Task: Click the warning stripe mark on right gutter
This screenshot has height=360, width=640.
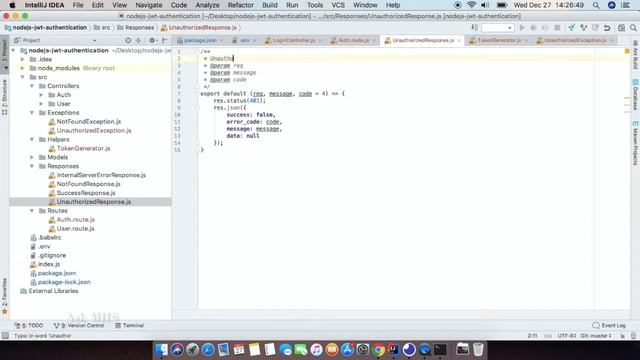Action: click(627, 98)
